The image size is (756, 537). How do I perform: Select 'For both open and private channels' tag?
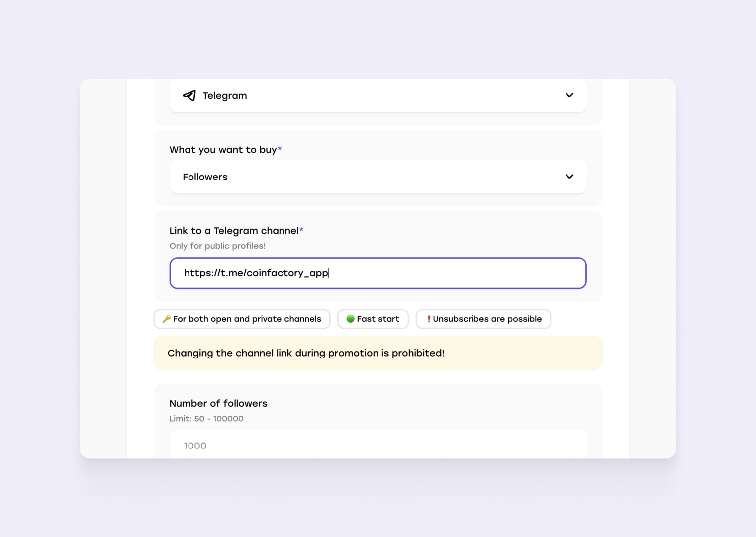242,319
